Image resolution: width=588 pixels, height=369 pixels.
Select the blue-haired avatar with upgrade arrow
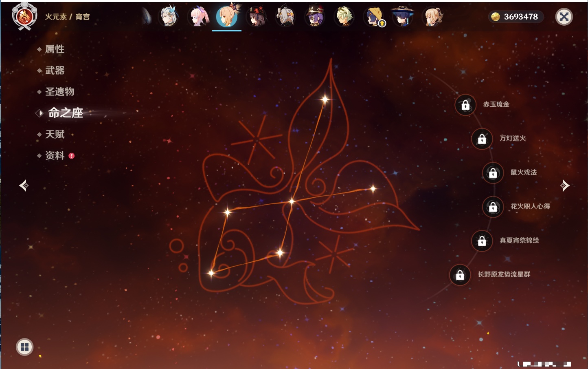tap(373, 17)
